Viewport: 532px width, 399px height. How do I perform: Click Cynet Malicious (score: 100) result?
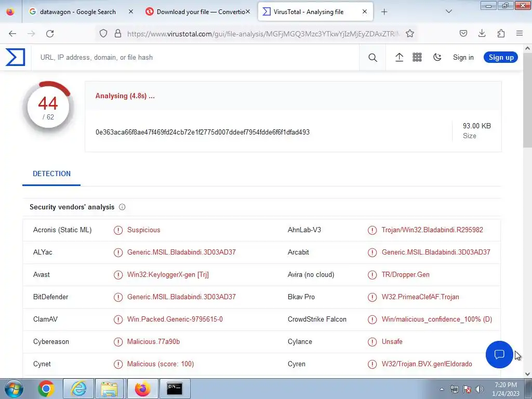161,364
